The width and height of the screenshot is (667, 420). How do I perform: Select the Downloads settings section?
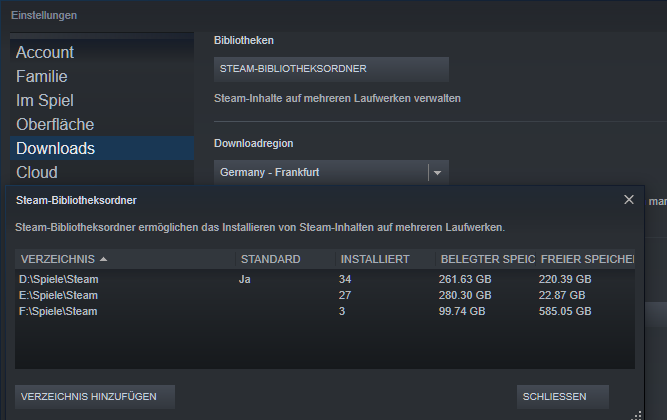tap(102, 148)
